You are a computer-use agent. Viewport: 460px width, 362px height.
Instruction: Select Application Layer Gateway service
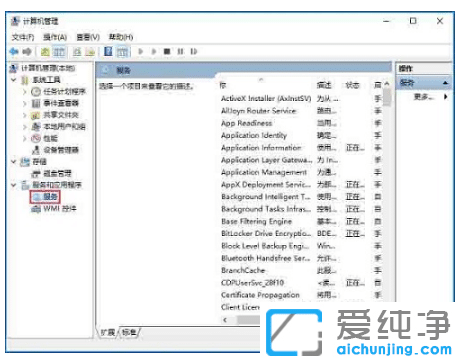tap(267, 160)
